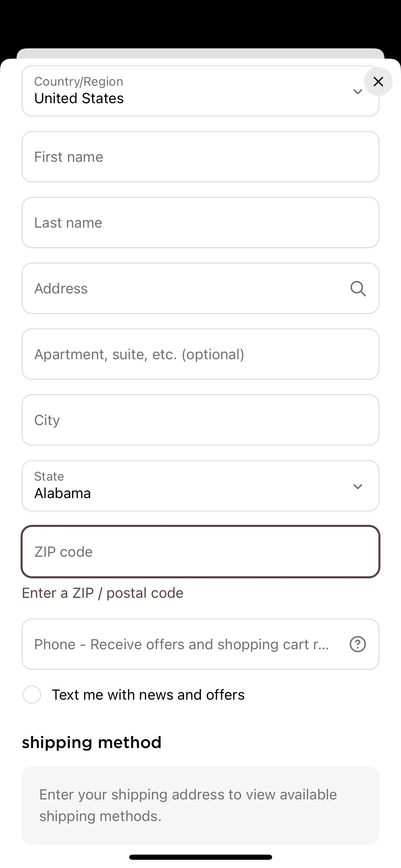Tap the 'Text me with news and offers' label
401x868 pixels.
(148, 695)
